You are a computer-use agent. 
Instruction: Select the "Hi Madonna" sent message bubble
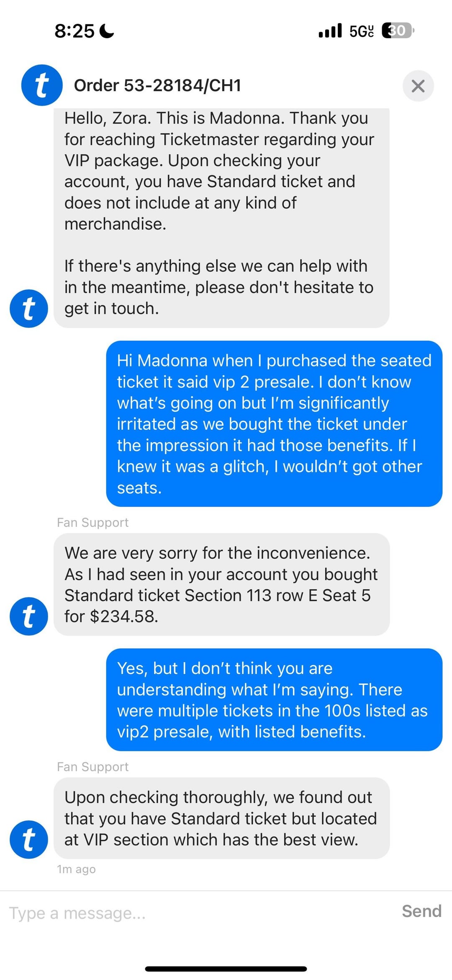pyautogui.click(x=274, y=423)
